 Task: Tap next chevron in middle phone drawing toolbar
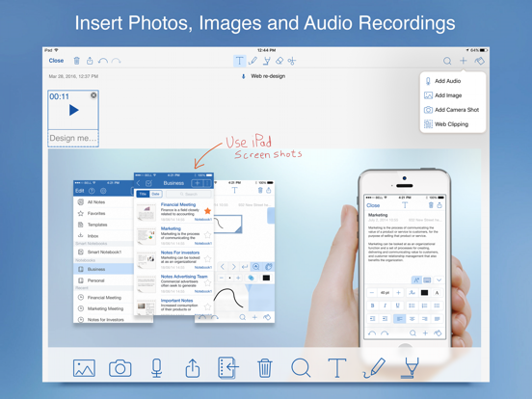pyautogui.click(x=233, y=267)
